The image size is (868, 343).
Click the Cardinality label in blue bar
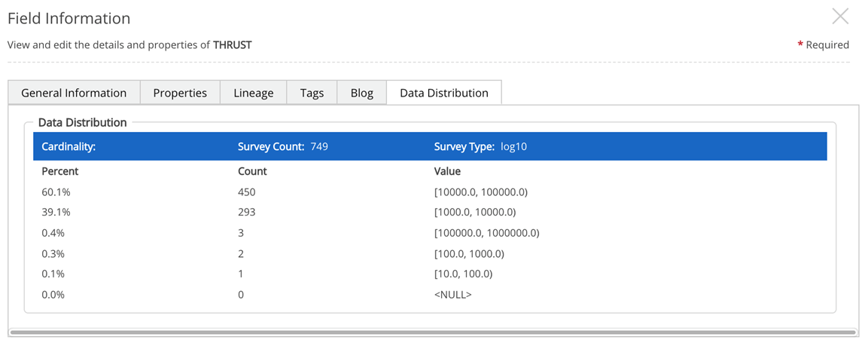(x=69, y=146)
